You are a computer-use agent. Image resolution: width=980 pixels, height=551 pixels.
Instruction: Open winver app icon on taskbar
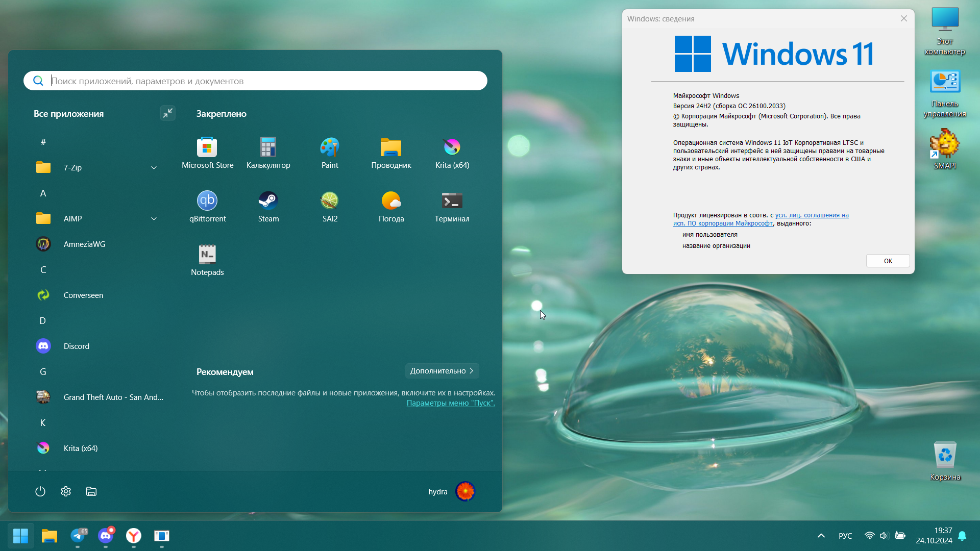point(162,536)
